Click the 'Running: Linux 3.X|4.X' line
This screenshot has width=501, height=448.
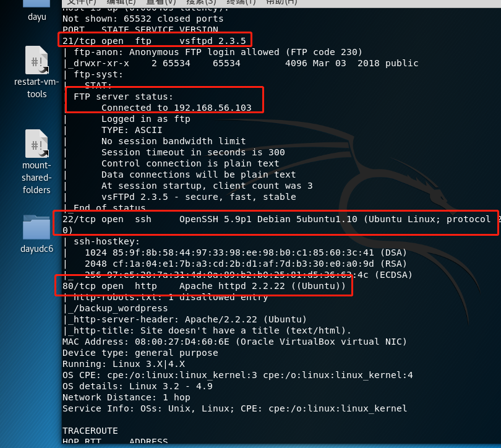point(124,364)
